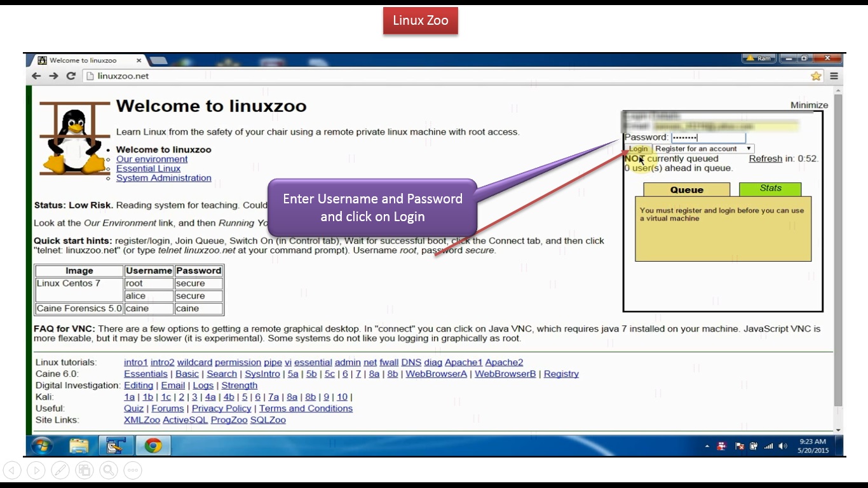Image resolution: width=868 pixels, height=488 pixels.
Task: Open the Windows Start menu
Action: coord(43,445)
